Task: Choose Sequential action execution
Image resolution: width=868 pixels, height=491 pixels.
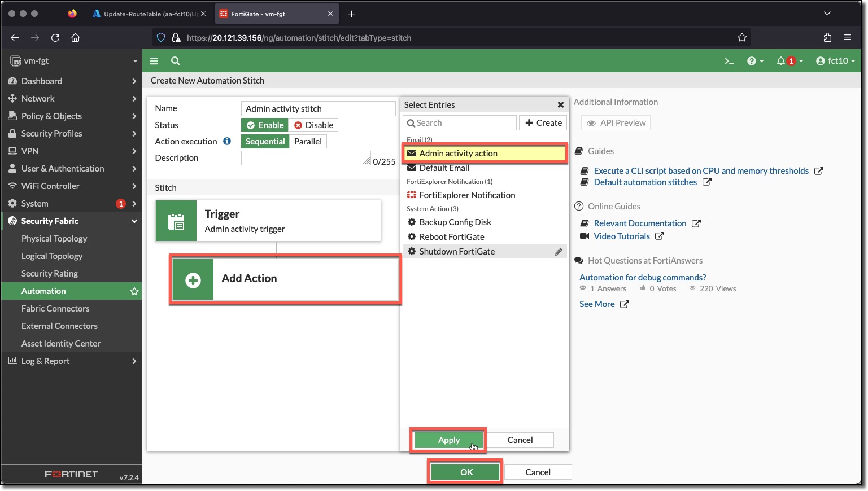Action: (265, 142)
